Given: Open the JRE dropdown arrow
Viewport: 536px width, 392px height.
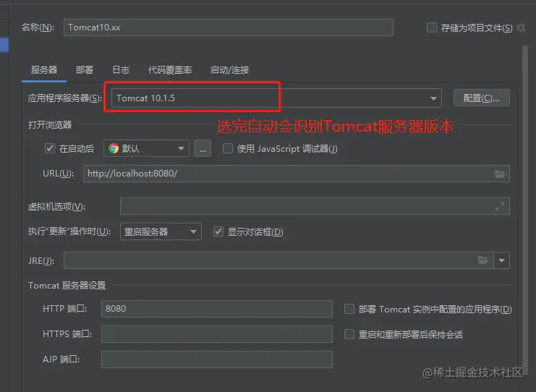Looking at the screenshot, I should [501, 260].
